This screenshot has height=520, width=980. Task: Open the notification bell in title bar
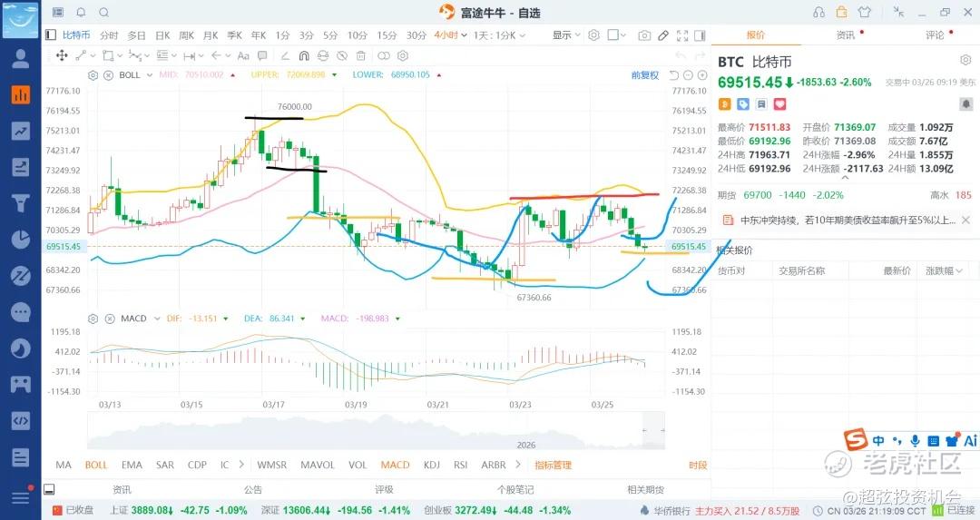click(81, 13)
